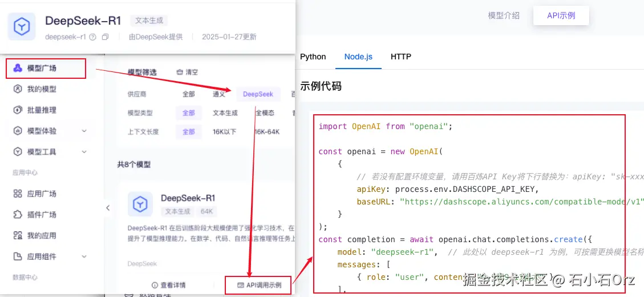This screenshot has height=297, width=644.
Task: Click the info icon beside 查看详情
Action: [155, 285]
